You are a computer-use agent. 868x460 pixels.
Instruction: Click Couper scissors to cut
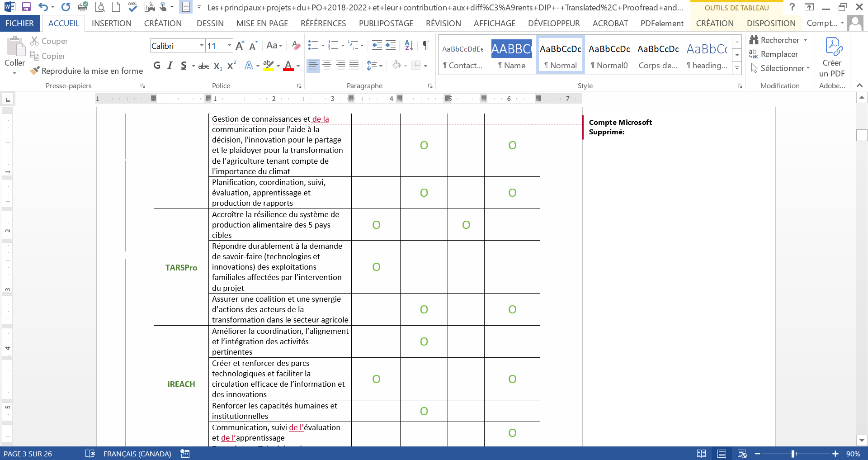tap(49, 41)
